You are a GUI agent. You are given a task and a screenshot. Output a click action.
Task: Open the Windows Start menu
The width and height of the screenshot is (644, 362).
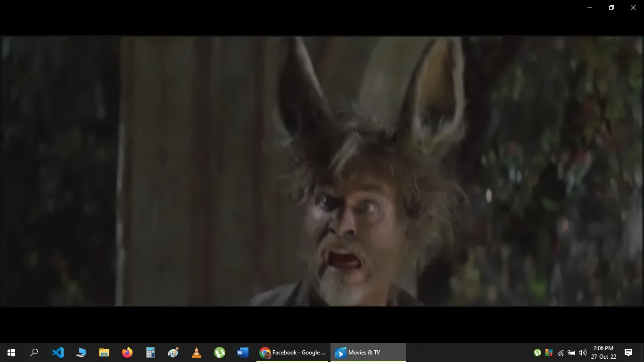pos(11,353)
